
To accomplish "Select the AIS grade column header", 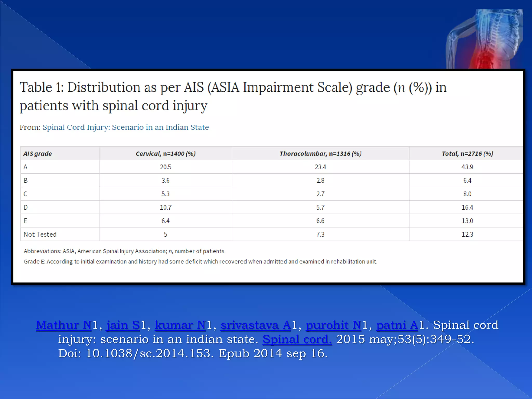I will (38, 154).
